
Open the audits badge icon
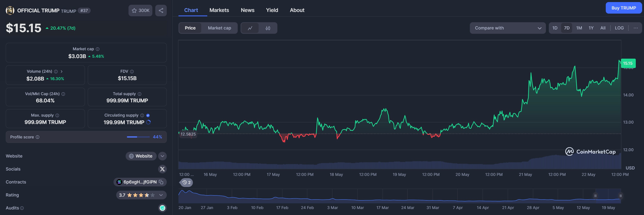click(x=162, y=208)
